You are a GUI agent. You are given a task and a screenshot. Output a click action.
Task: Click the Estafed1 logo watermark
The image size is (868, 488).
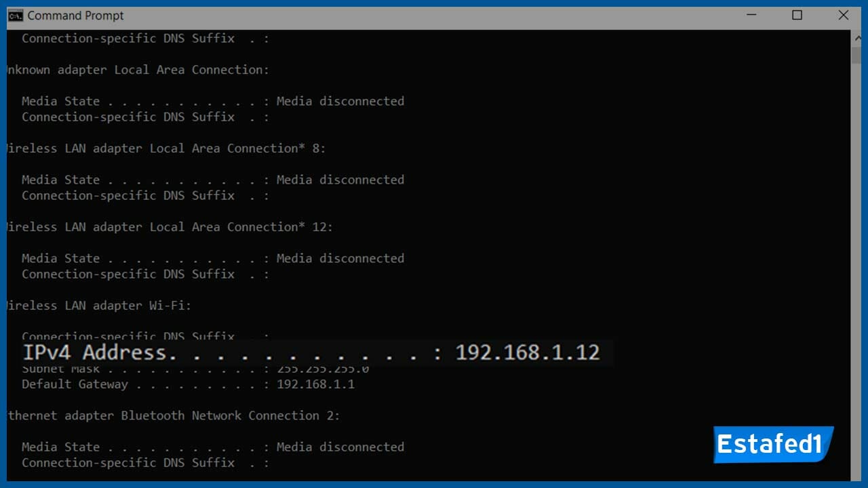(x=773, y=445)
